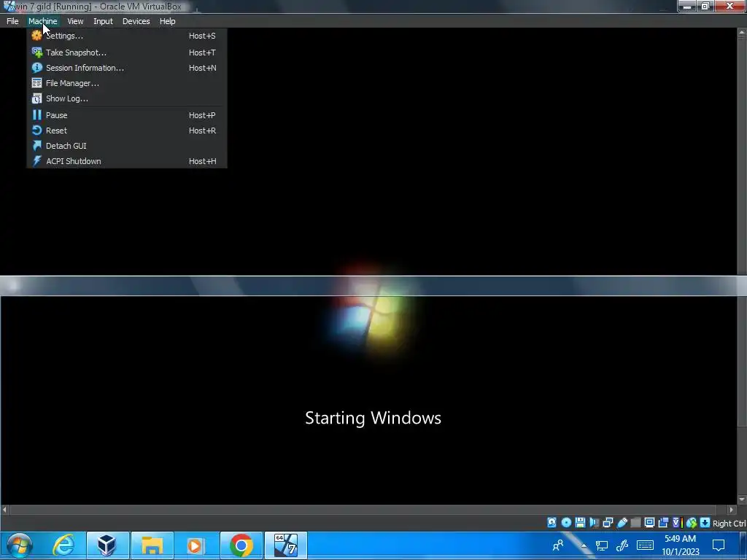The width and height of the screenshot is (747, 560).
Task: Close the open Machine menu
Action: point(42,21)
